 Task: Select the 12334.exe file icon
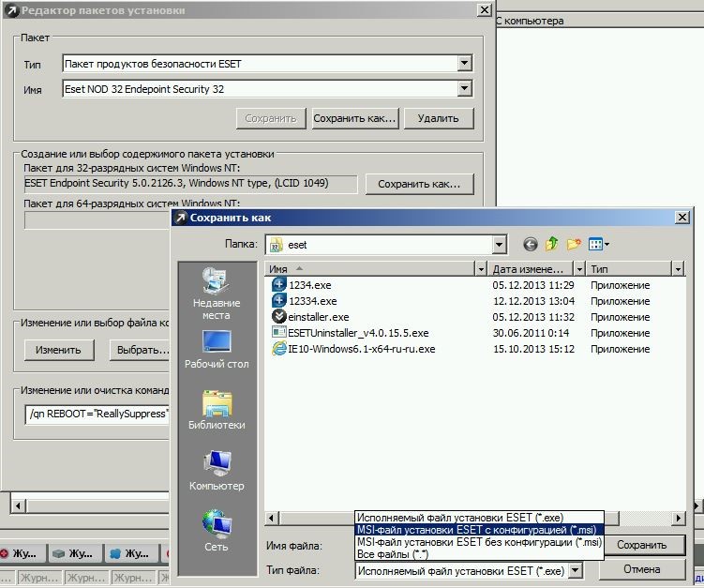pos(278,300)
